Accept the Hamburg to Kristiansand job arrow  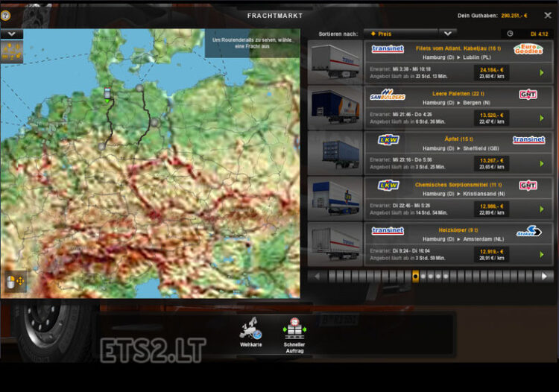click(542, 209)
